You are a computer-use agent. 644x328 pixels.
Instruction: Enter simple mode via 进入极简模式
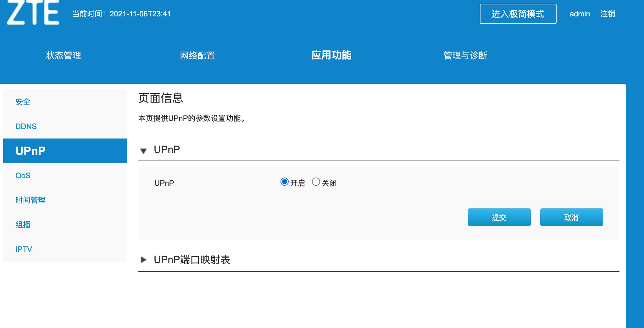(518, 14)
